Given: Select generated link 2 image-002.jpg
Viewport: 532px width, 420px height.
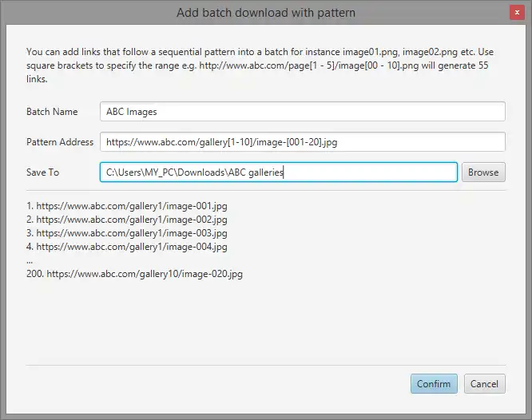Looking at the screenshot, I should click(x=127, y=220).
